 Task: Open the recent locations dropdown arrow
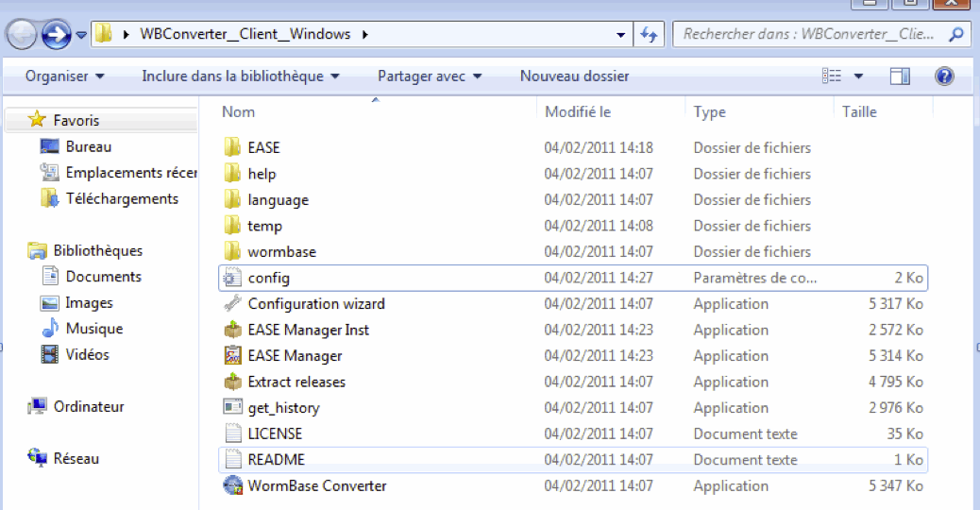[81, 35]
